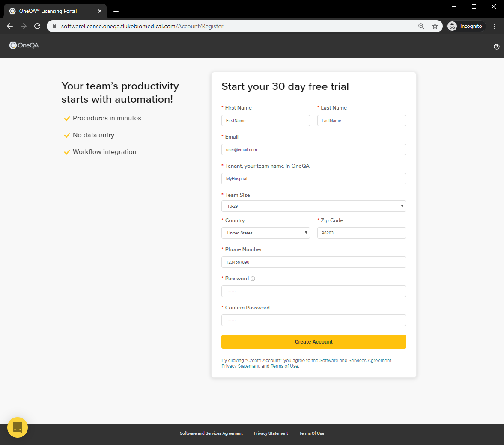Screen dimensions: 504x445
Task: Open the help question mark icon
Action: click(x=496, y=47)
